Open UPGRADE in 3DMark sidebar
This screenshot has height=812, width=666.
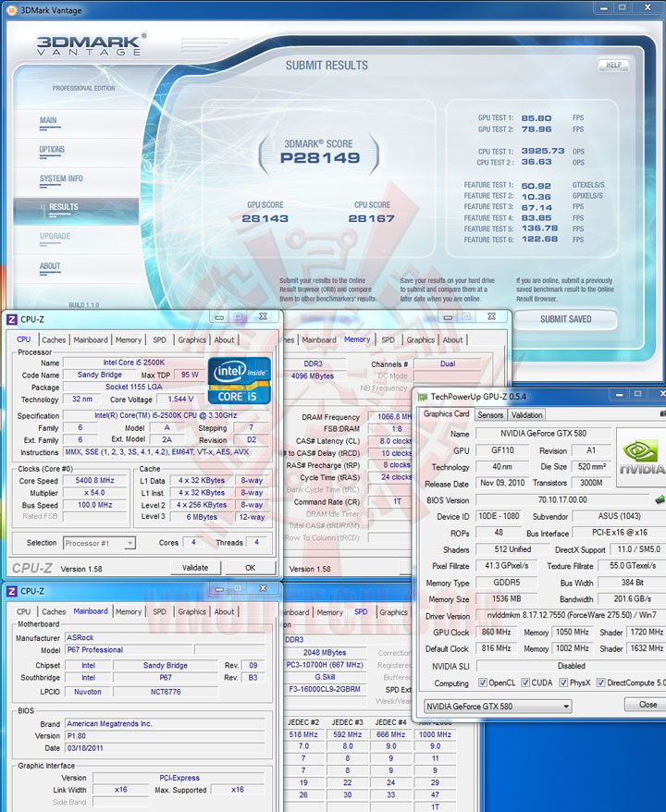[x=55, y=237]
